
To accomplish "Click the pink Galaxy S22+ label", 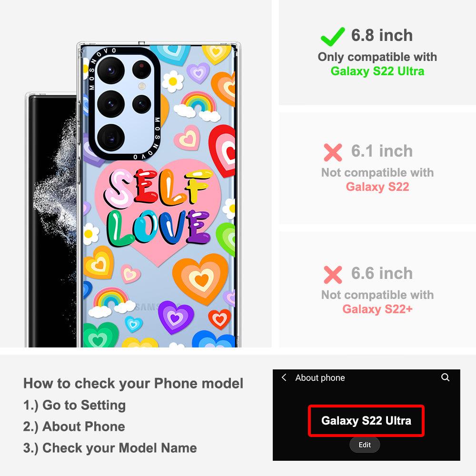I will click(x=377, y=309).
